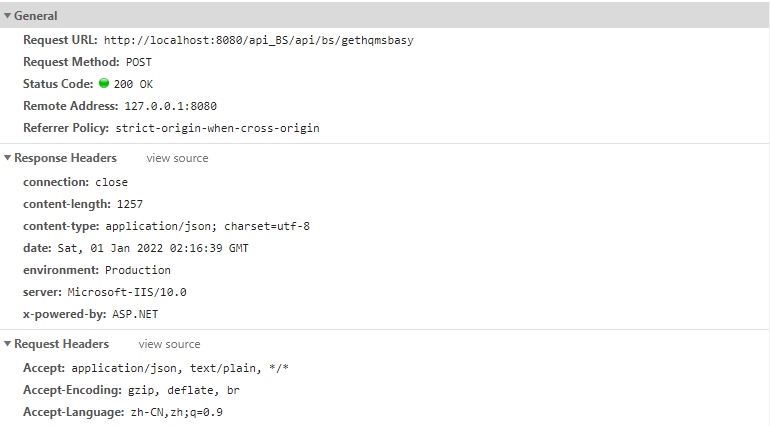Select the Request URL value text
The height and width of the screenshot is (426, 770).
coord(258,40)
